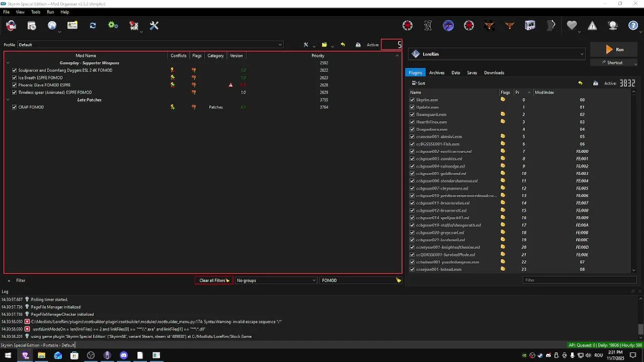Switch to the Data tab
644x362 pixels.
tap(456, 72)
